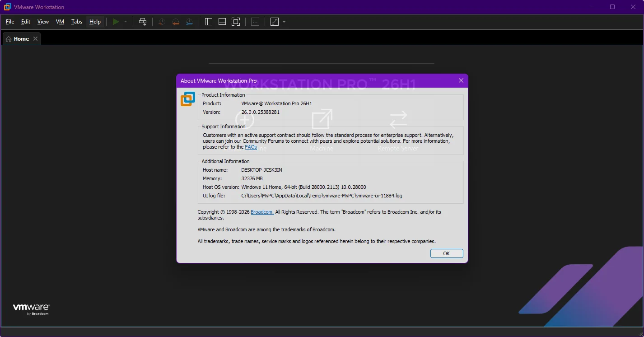
Task: Click Revert to snapshot icon
Action: 176,22
